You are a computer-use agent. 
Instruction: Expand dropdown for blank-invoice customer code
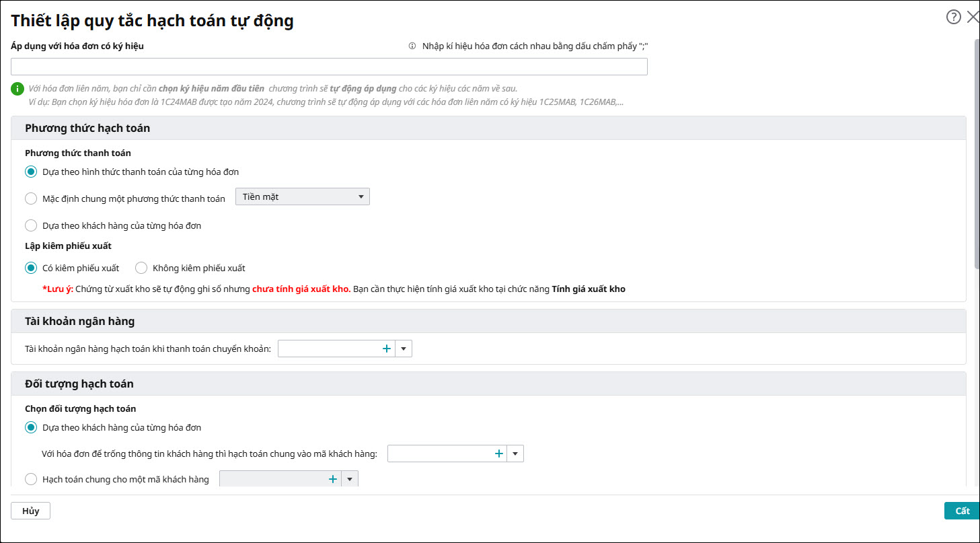pos(515,454)
